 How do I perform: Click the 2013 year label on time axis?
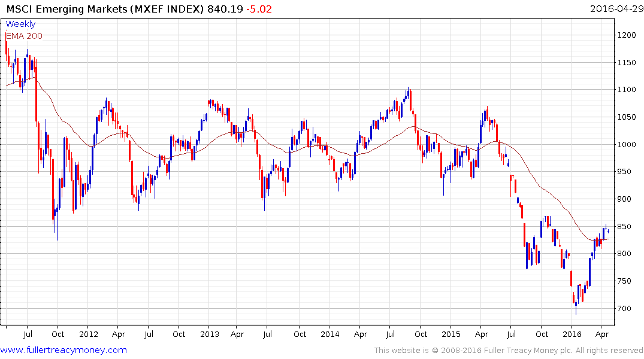[x=210, y=334]
